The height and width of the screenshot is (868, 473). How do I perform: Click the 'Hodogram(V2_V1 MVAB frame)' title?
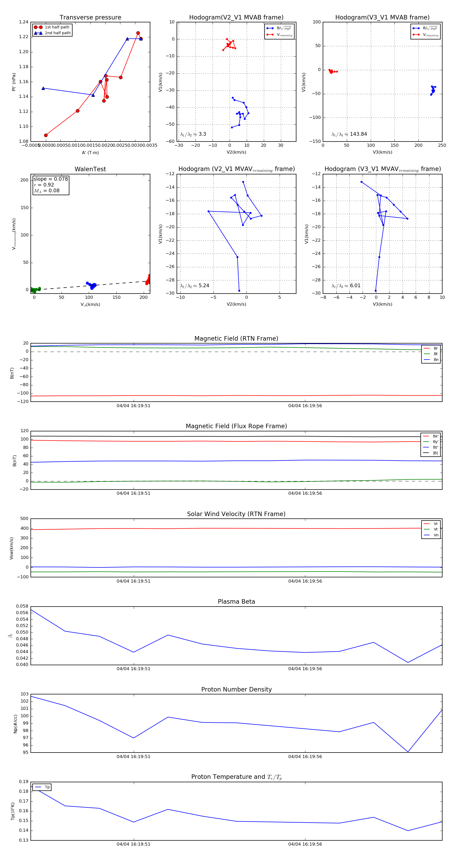(x=236, y=18)
